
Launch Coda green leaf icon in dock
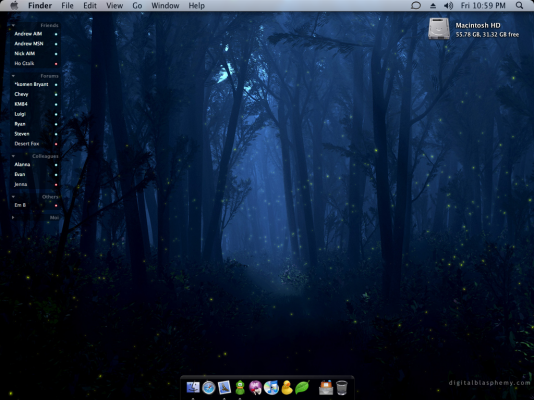pos(302,387)
